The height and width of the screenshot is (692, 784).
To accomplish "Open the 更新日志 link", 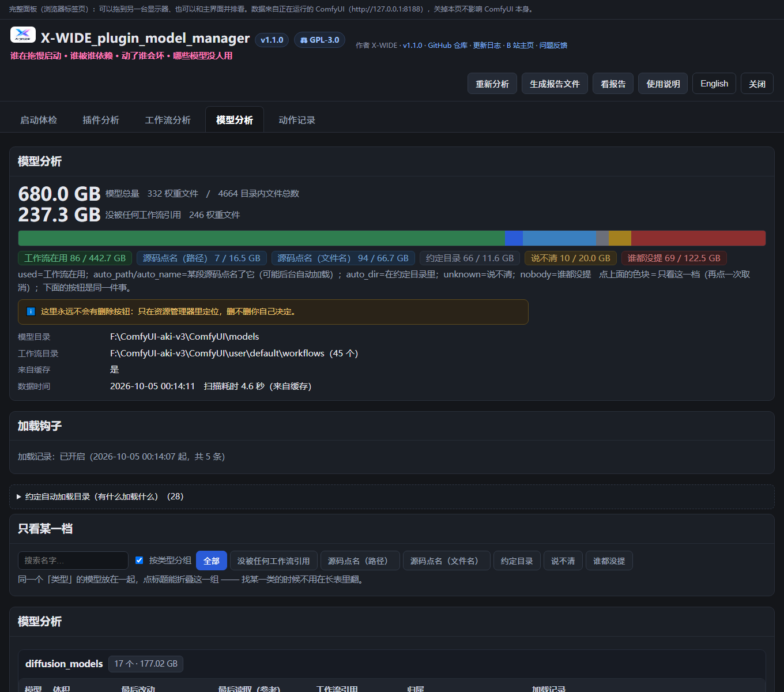I will (487, 46).
